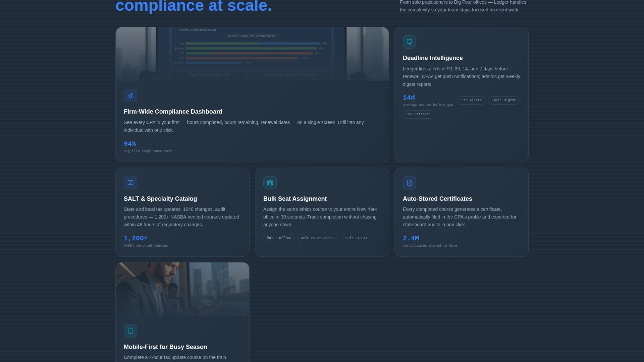Image resolution: width=644 pixels, height=362 pixels.
Task: Select the Multi-Office tag
Action: click(279, 238)
